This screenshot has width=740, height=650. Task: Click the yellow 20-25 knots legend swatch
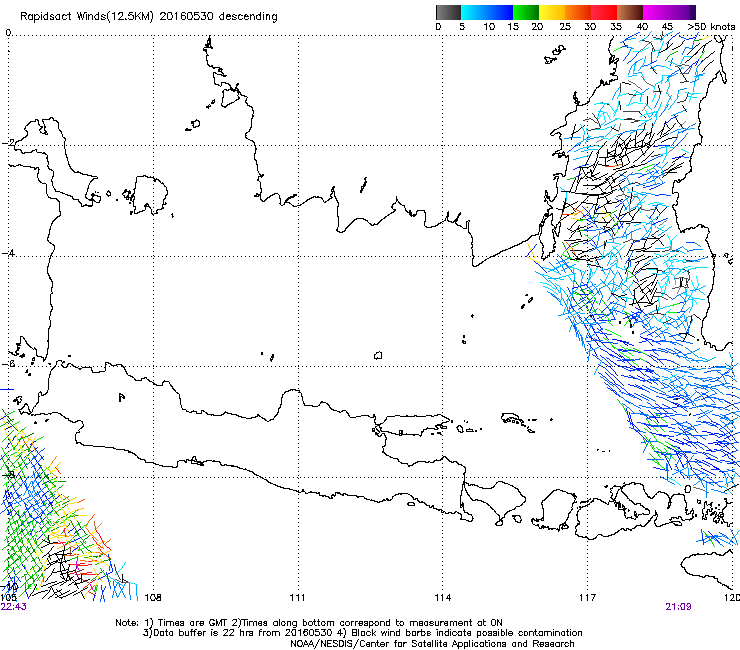pyautogui.click(x=552, y=12)
